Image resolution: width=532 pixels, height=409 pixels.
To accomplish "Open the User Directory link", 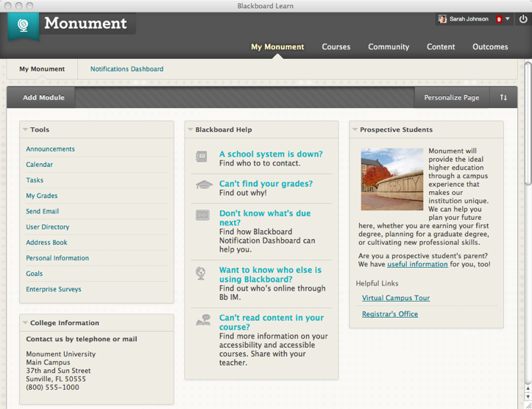I will (48, 227).
